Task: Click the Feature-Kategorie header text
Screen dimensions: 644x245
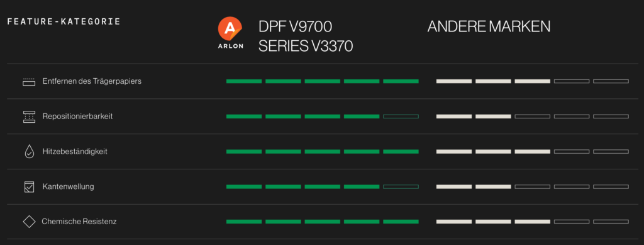Action: (x=64, y=21)
